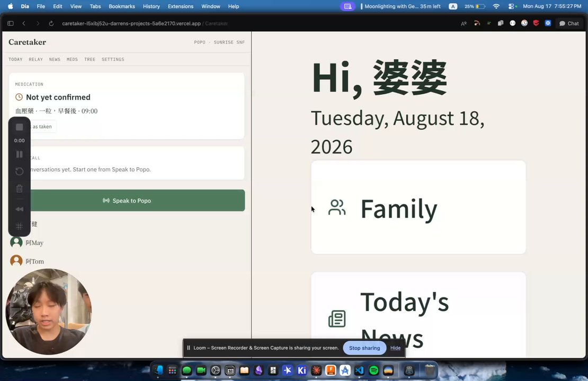The width and height of the screenshot is (588, 381).
Task: Open macOS Control Center icon
Action: [x=512, y=6]
